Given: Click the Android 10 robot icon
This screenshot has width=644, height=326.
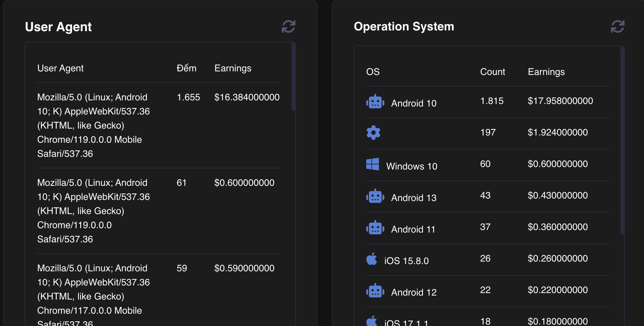Looking at the screenshot, I should tap(375, 102).
